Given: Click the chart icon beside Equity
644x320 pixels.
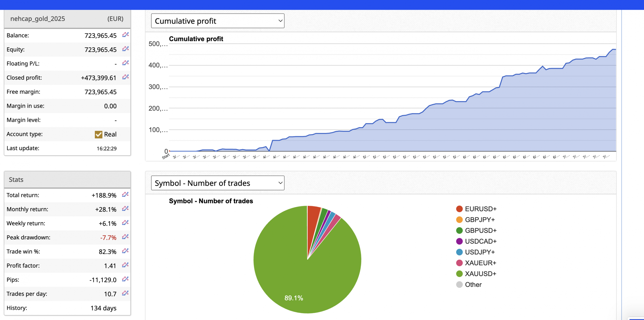Looking at the screenshot, I should (125, 49).
